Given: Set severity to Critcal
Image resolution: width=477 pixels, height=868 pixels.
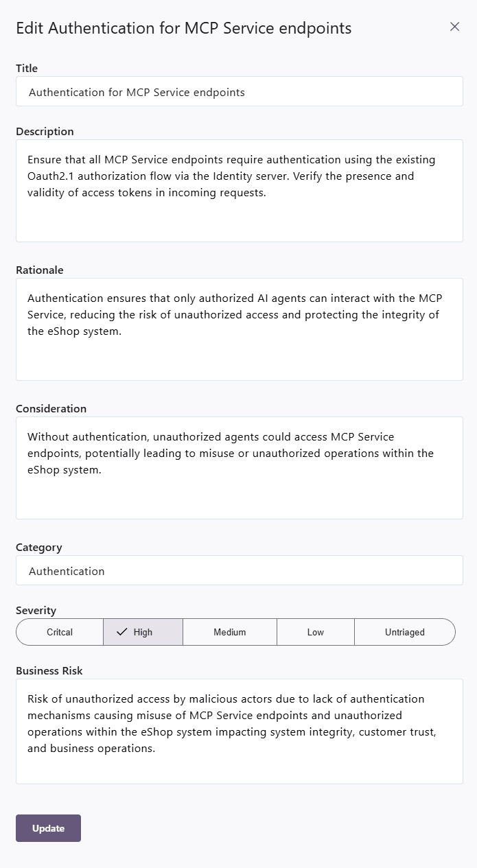Looking at the screenshot, I should tap(60, 632).
